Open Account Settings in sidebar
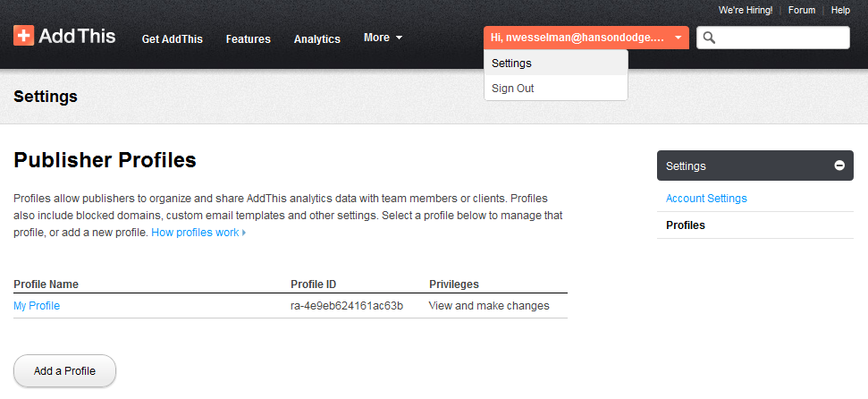 pos(706,199)
